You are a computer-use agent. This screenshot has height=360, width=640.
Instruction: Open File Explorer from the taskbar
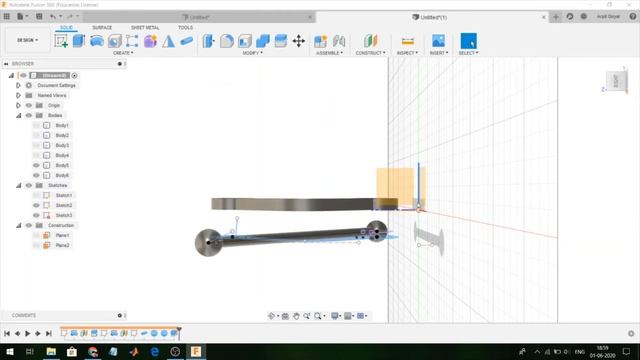coord(51,352)
